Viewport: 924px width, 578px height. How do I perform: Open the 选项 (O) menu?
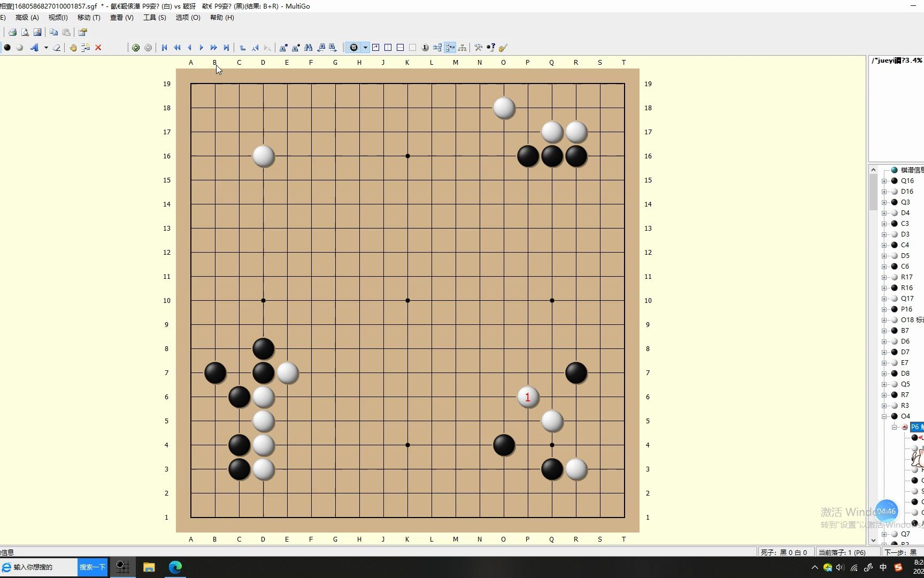[x=188, y=18]
